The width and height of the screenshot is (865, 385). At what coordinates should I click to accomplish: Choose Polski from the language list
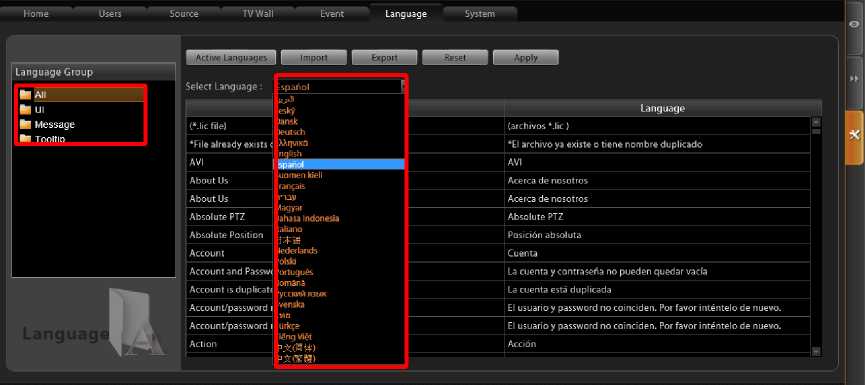(340, 261)
